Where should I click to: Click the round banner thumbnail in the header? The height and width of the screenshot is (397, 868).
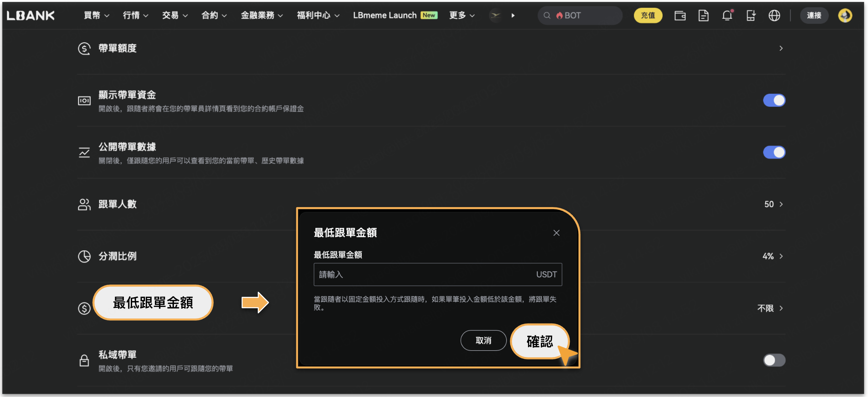coord(495,15)
